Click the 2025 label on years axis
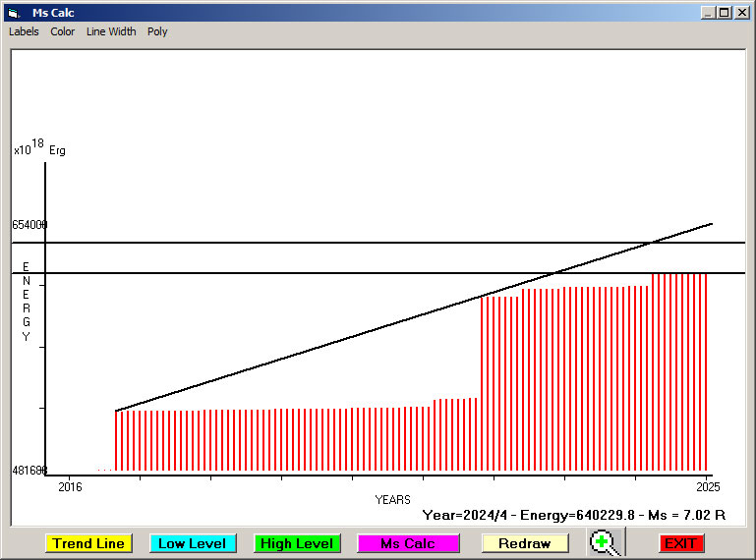 pos(706,486)
